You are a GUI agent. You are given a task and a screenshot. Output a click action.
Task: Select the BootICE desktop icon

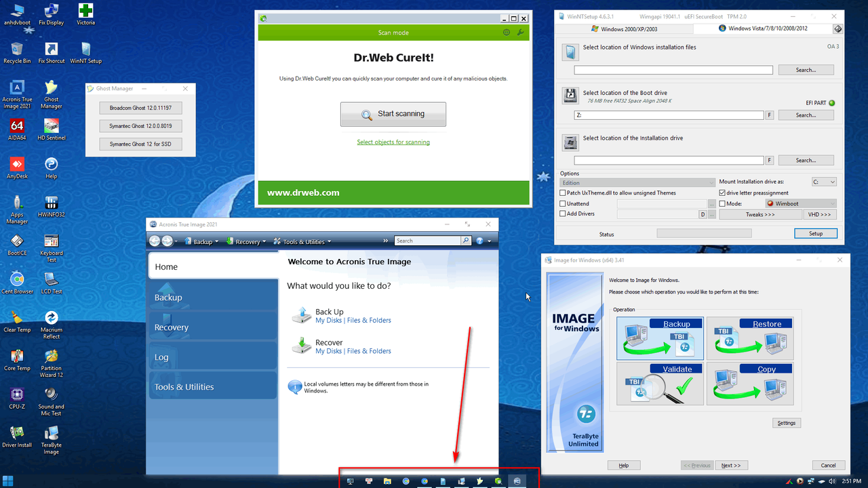pyautogui.click(x=17, y=245)
